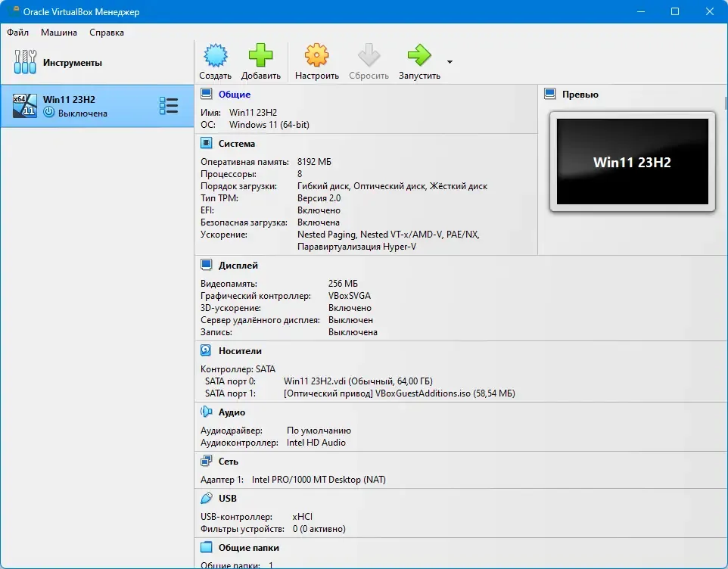Click the Общие папки section header
The width and height of the screenshot is (728, 569).
(x=249, y=548)
